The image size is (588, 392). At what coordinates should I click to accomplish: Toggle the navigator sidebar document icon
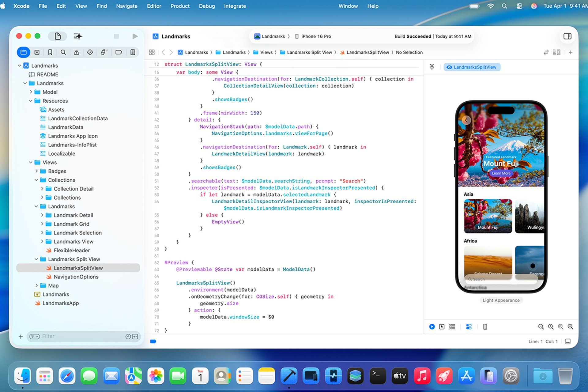click(58, 36)
